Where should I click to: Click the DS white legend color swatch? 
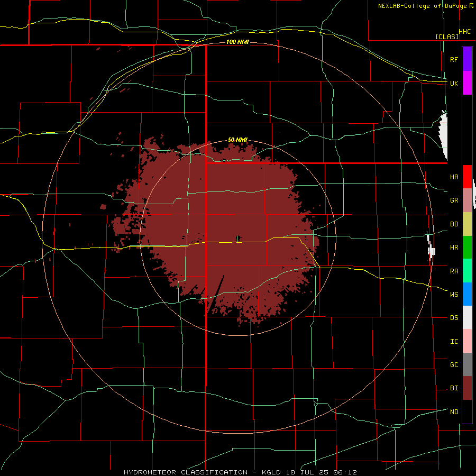click(467, 317)
